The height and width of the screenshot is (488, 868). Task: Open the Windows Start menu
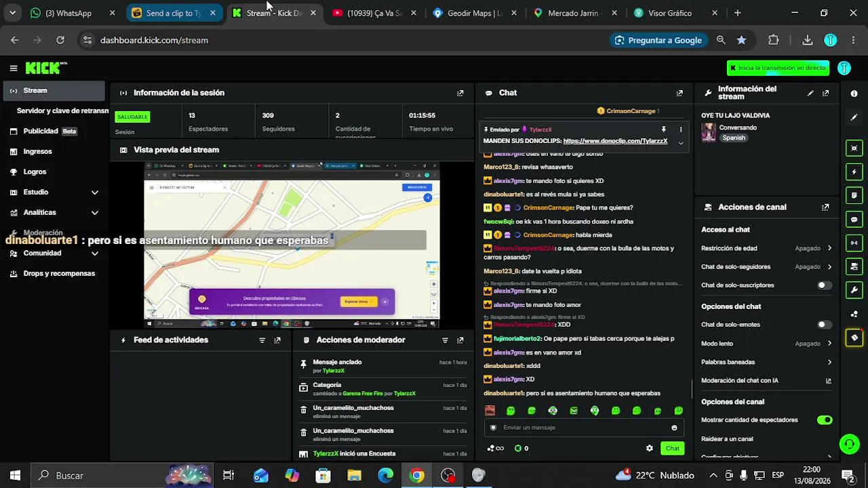coord(15,476)
